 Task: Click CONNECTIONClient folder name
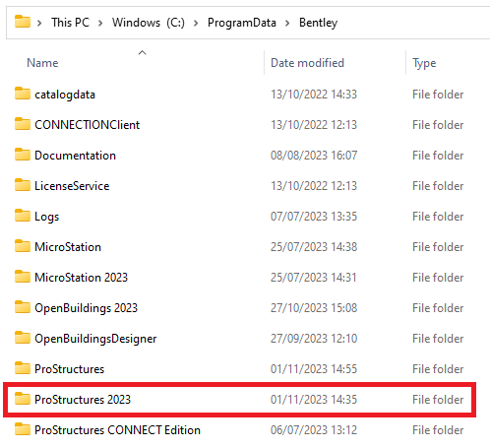tap(88, 125)
